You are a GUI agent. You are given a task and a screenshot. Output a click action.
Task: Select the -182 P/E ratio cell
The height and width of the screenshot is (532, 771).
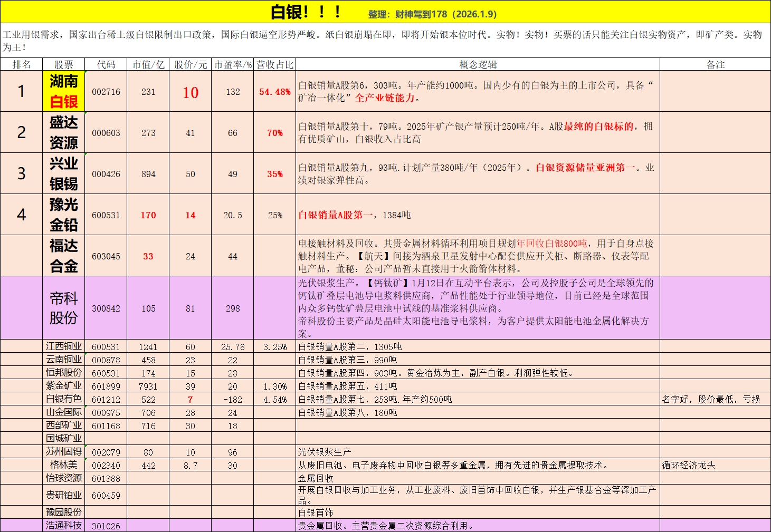click(233, 400)
